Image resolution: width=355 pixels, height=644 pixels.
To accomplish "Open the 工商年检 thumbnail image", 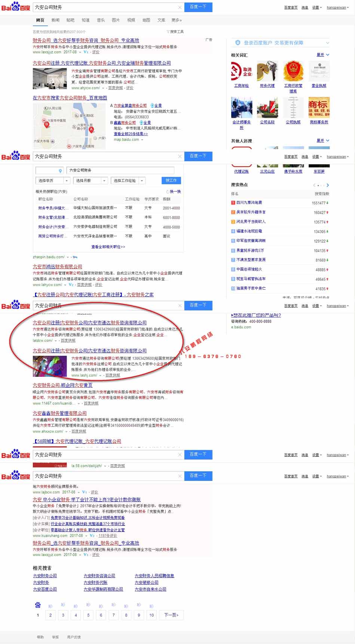I will tap(241, 71).
